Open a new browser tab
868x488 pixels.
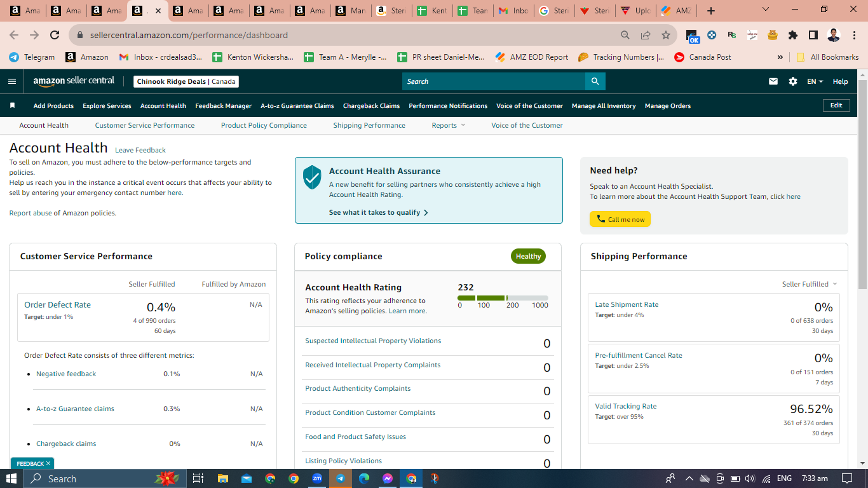(x=711, y=11)
